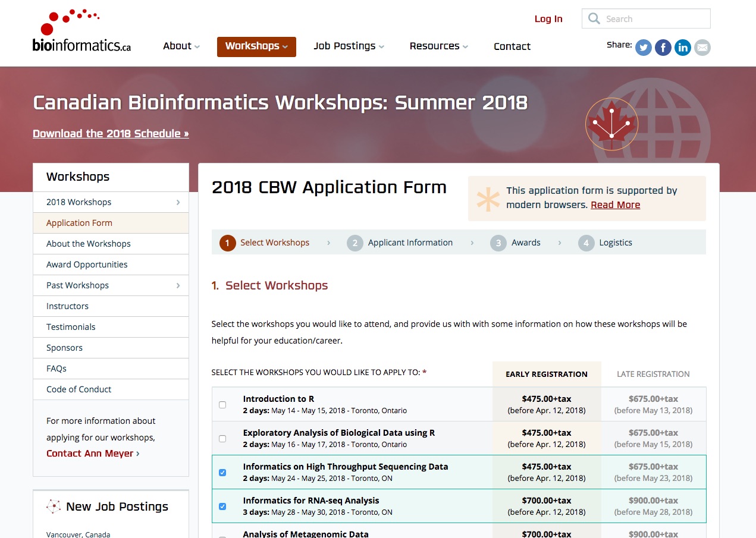Go to Applicant Information step

coord(410,243)
